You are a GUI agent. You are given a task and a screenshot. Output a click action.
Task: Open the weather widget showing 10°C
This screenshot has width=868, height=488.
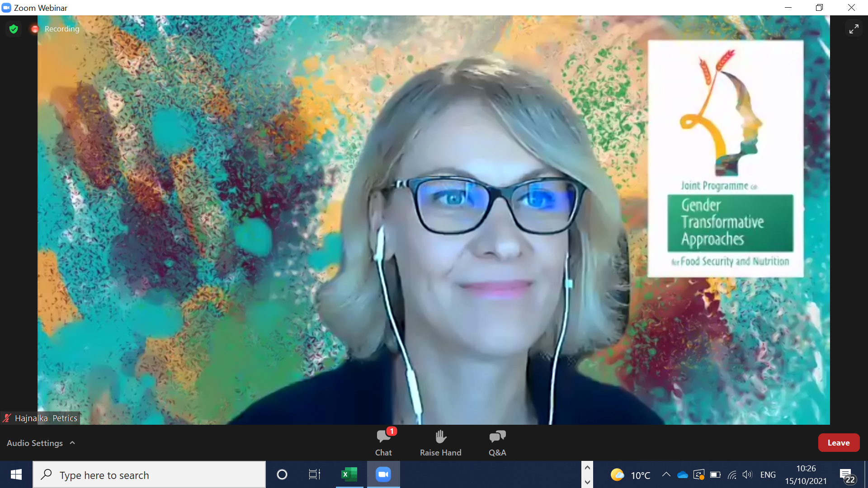pyautogui.click(x=630, y=475)
